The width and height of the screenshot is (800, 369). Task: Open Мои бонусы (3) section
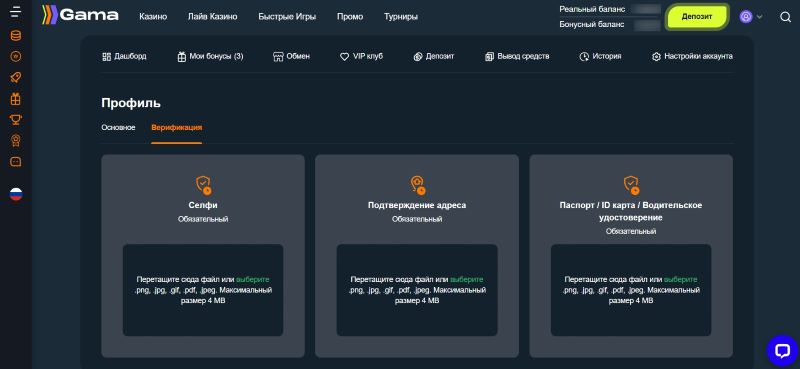(210, 57)
